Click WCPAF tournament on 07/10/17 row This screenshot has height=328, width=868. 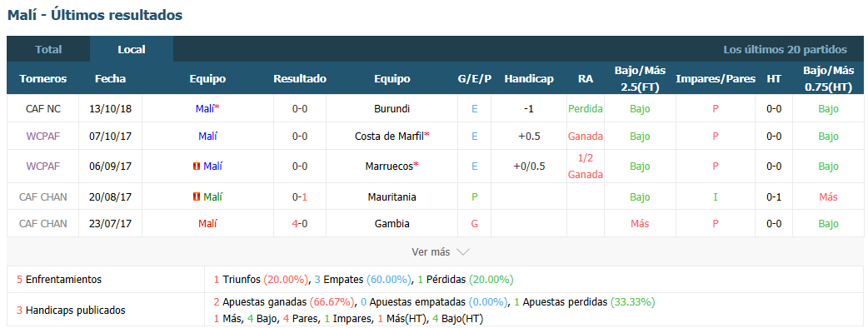[x=43, y=136]
